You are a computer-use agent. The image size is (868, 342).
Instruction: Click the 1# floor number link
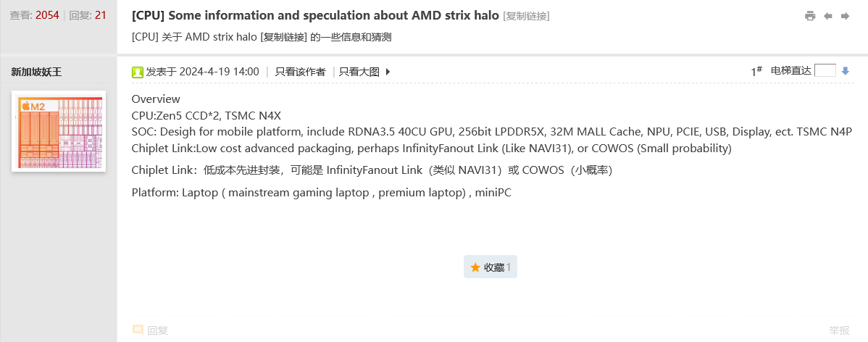pyautogui.click(x=756, y=71)
